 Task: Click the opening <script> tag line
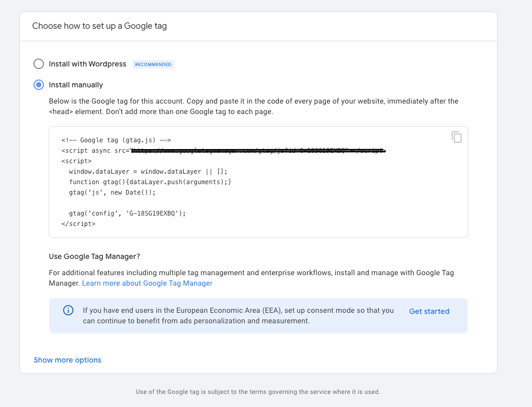76,161
